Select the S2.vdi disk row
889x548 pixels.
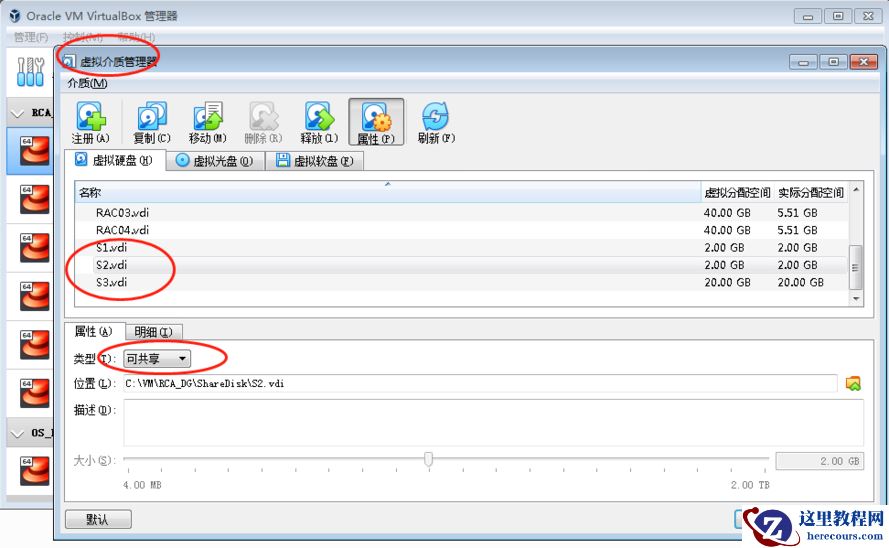click(x=461, y=265)
